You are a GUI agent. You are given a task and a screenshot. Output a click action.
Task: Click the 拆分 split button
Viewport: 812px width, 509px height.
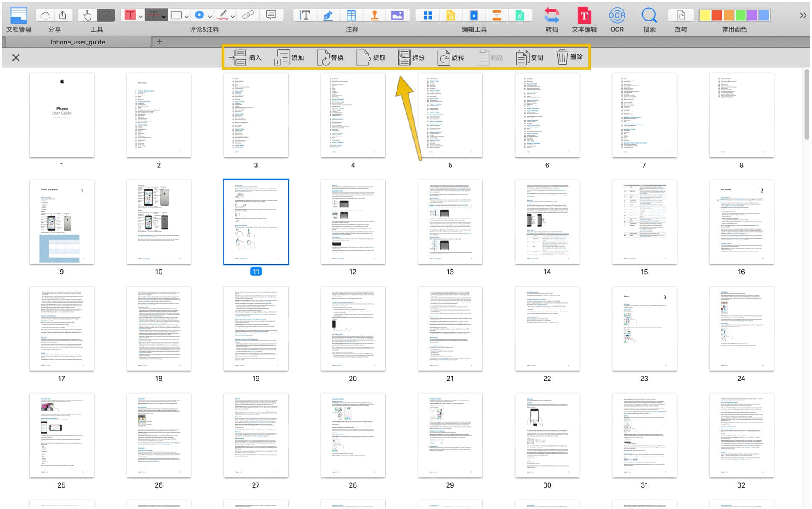(x=411, y=57)
